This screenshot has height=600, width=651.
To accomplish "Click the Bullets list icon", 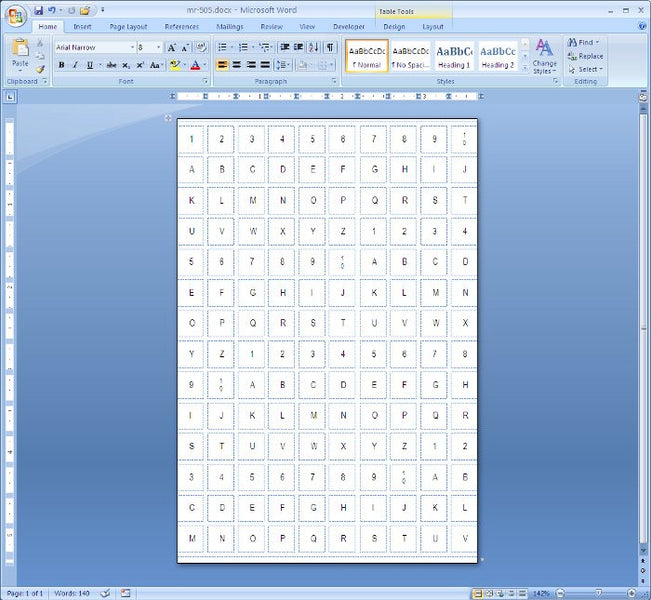I will pyautogui.click(x=222, y=47).
